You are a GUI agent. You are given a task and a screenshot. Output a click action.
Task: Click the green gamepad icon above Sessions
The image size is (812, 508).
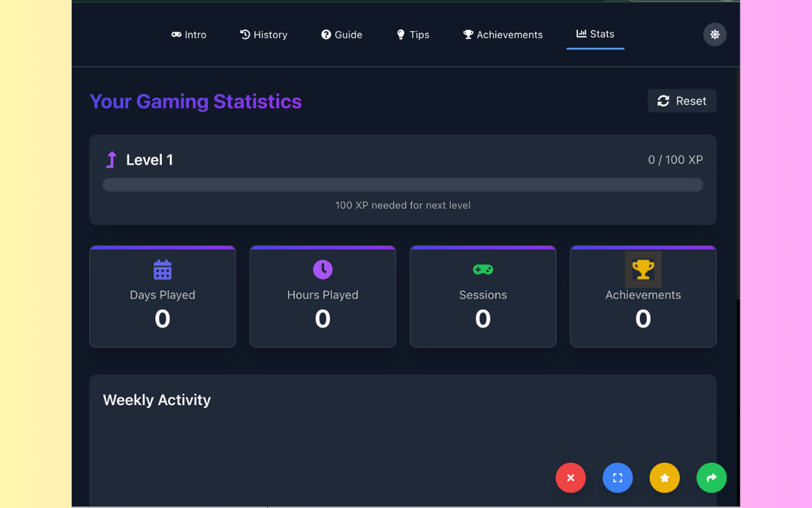(483, 270)
